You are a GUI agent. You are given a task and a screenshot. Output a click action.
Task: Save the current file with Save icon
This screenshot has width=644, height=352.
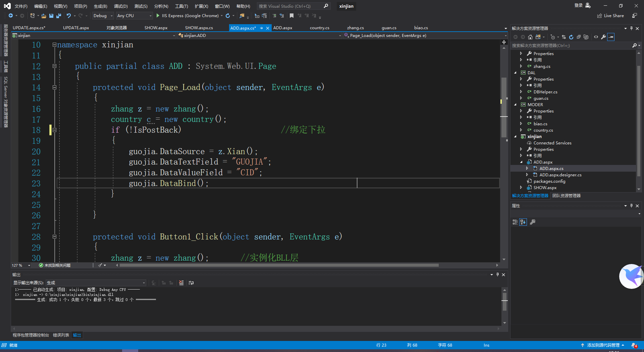(x=51, y=16)
